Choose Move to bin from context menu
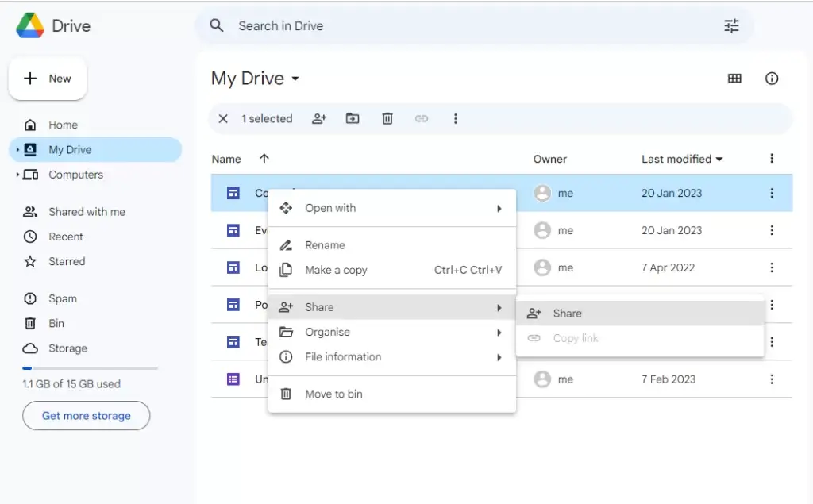813x504 pixels. pos(392,394)
